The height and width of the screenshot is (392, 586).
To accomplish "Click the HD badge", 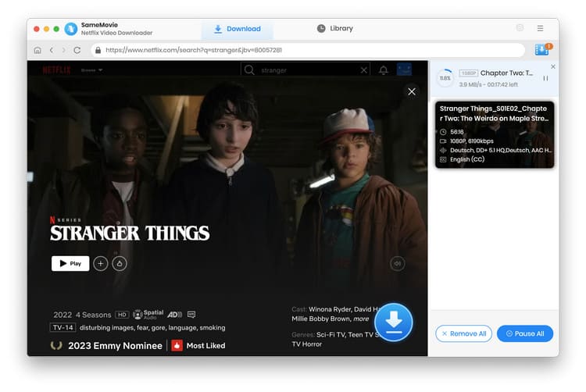I will 122,315.
